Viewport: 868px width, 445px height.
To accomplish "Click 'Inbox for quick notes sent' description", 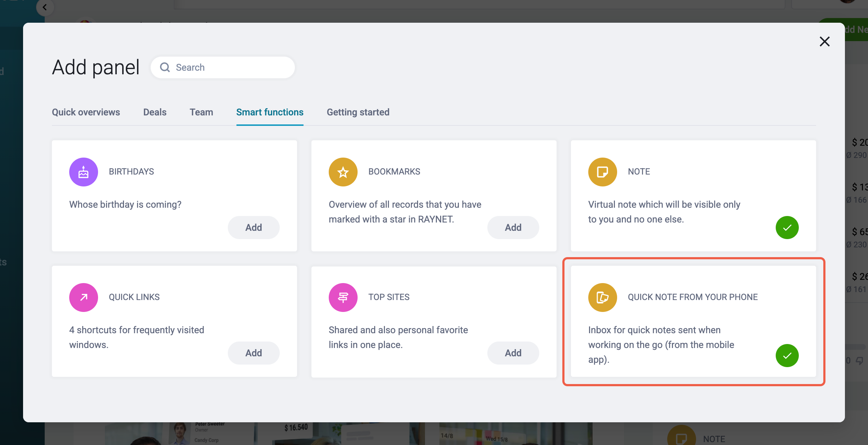I will click(x=661, y=345).
